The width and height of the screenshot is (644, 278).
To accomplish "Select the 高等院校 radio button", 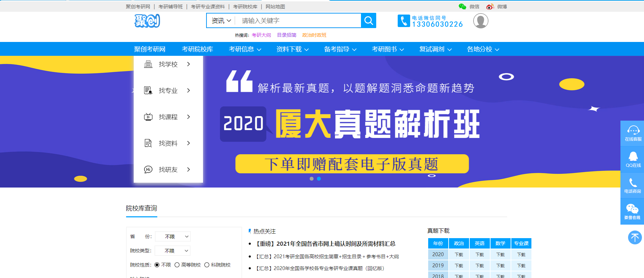I will click(x=177, y=265).
